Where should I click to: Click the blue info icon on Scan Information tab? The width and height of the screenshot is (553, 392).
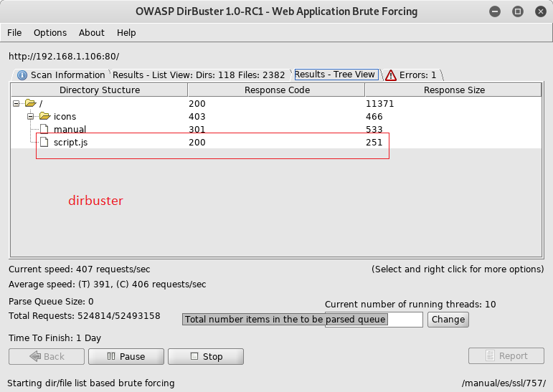tap(22, 75)
